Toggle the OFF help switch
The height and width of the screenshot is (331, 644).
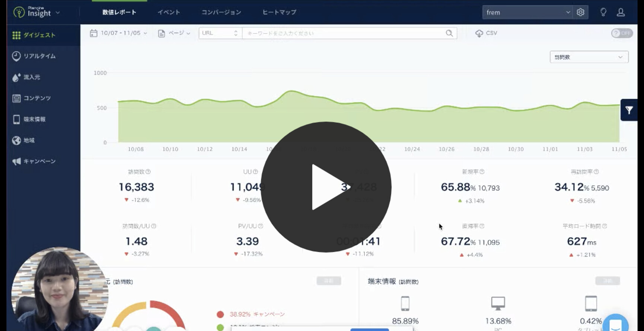622,33
